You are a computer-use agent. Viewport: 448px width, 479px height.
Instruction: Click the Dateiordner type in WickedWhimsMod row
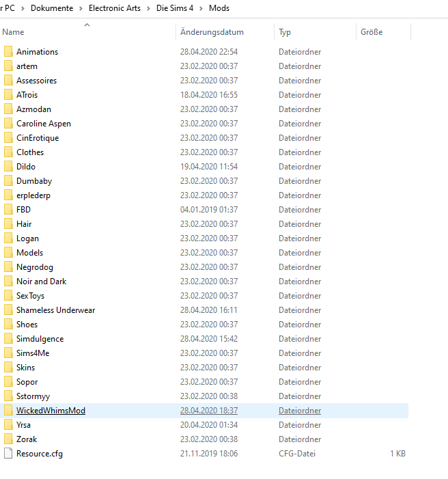tap(300, 411)
